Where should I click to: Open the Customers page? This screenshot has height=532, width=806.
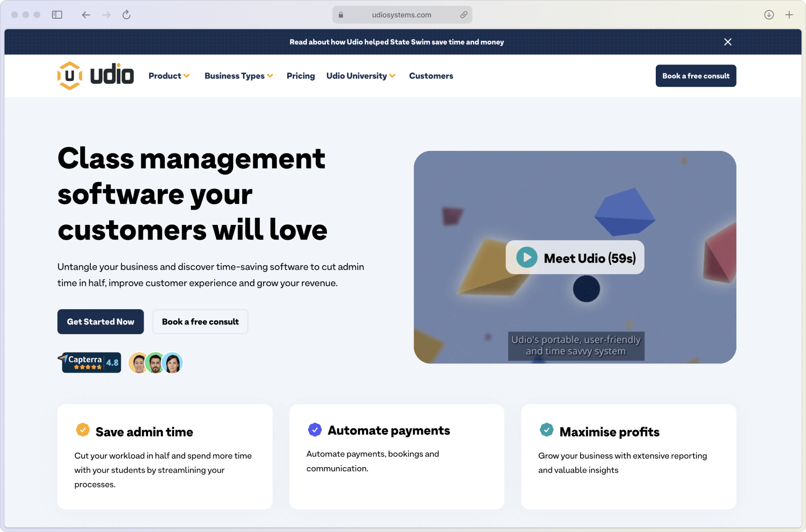[x=431, y=76]
